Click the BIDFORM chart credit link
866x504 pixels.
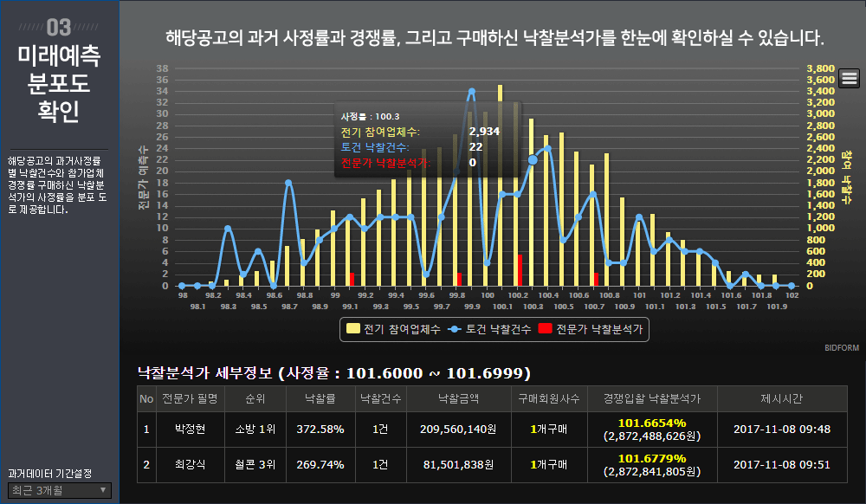(x=842, y=348)
